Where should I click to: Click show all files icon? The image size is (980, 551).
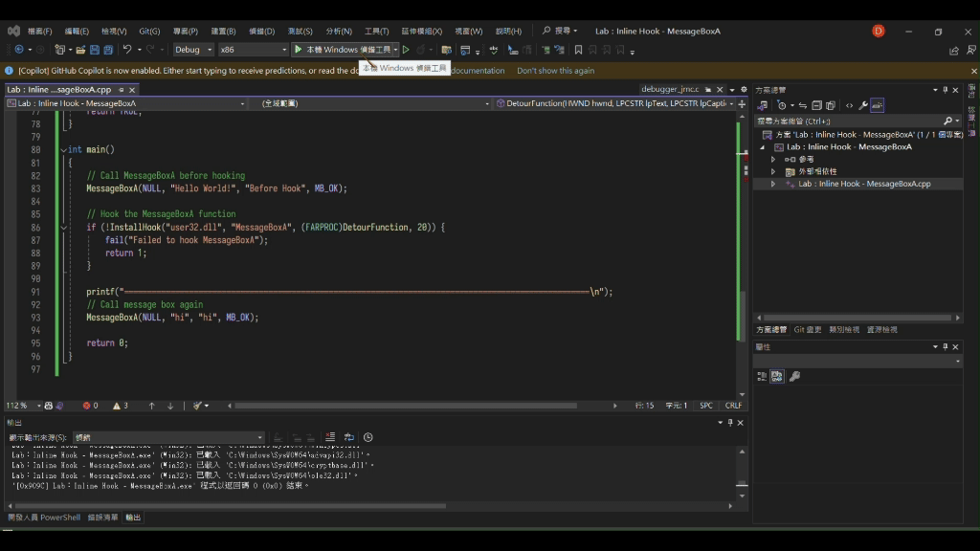coord(831,105)
